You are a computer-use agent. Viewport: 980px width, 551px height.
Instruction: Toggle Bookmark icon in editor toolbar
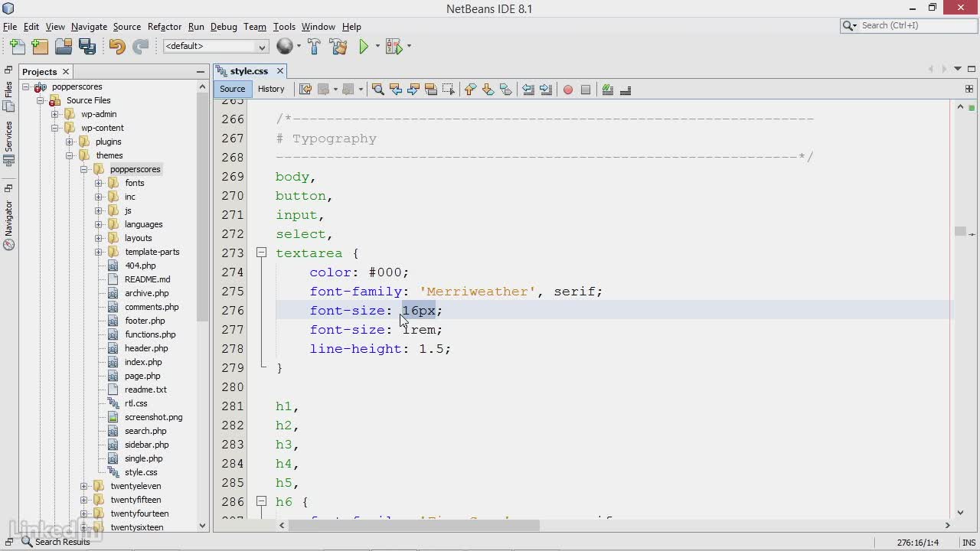505,90
